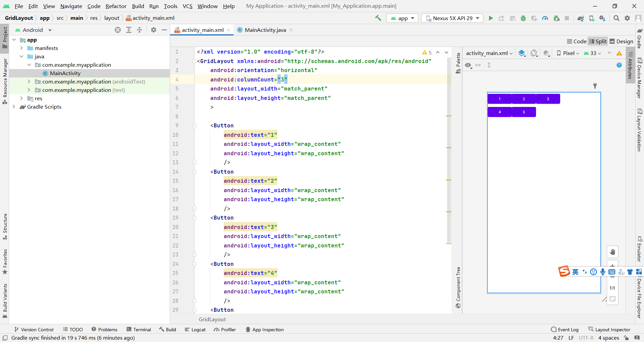Select the pan hand tool in design preview
The width and height of the screenshot is (644, 342).
click(613, 252)
